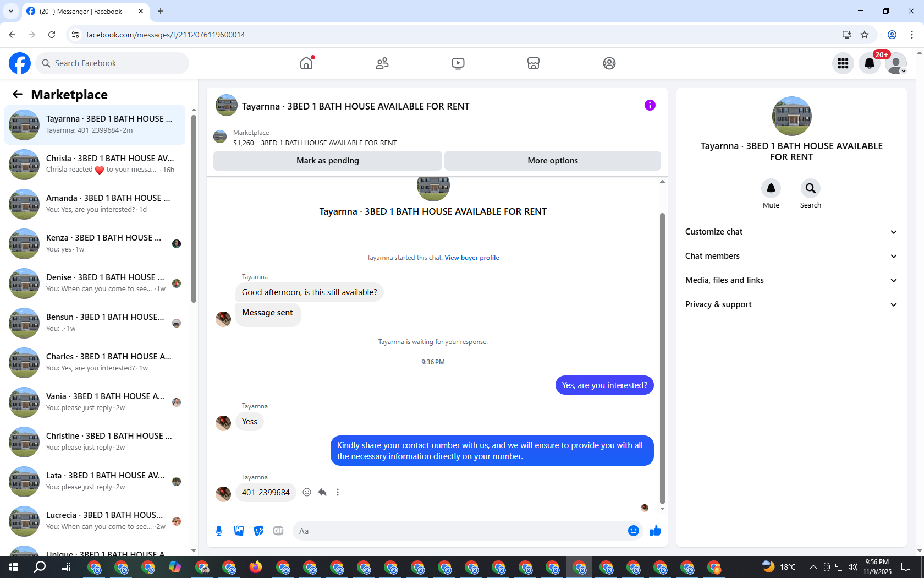Open the Chrisla conversation
The width and height of the screenshot is (924, 578).
(x=95, y=165)
